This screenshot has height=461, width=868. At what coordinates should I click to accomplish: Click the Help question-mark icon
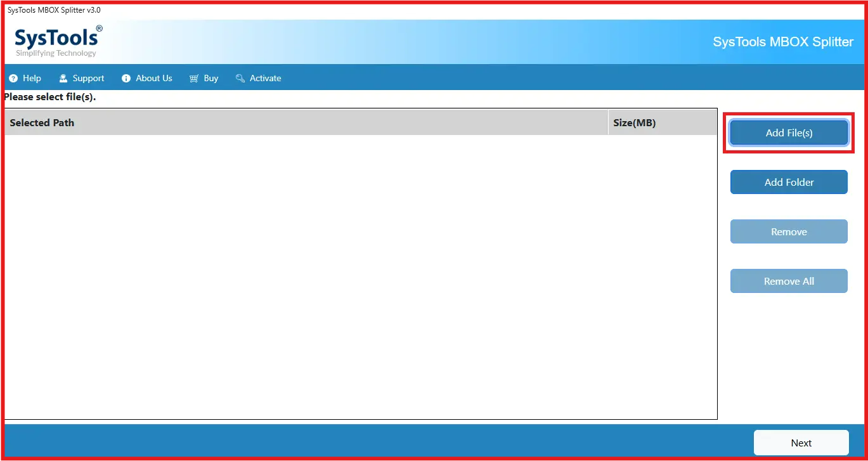13,79
